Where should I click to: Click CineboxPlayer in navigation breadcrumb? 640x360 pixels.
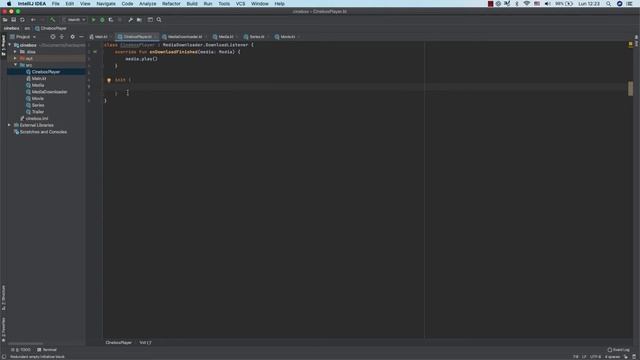click(x=51, y=28)
